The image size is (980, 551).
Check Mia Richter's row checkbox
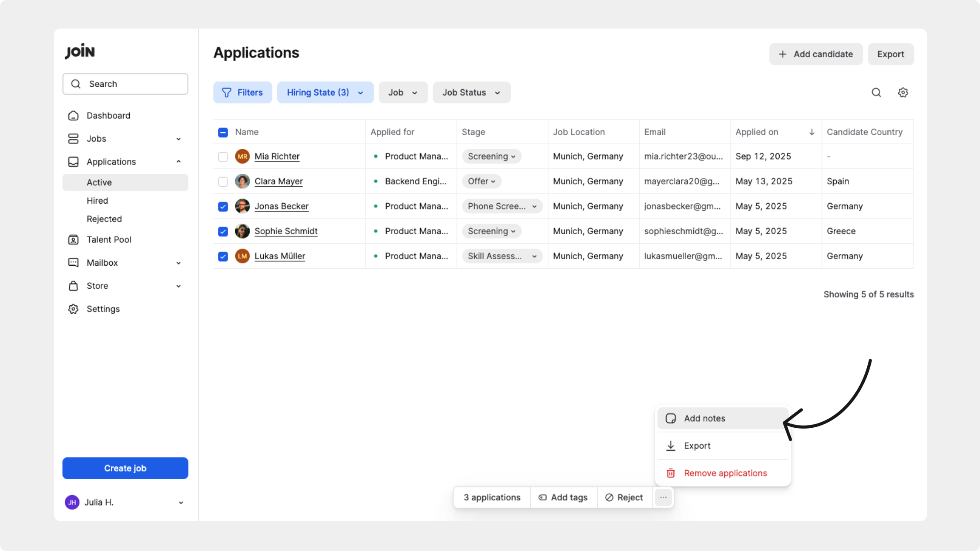(223, 156)
